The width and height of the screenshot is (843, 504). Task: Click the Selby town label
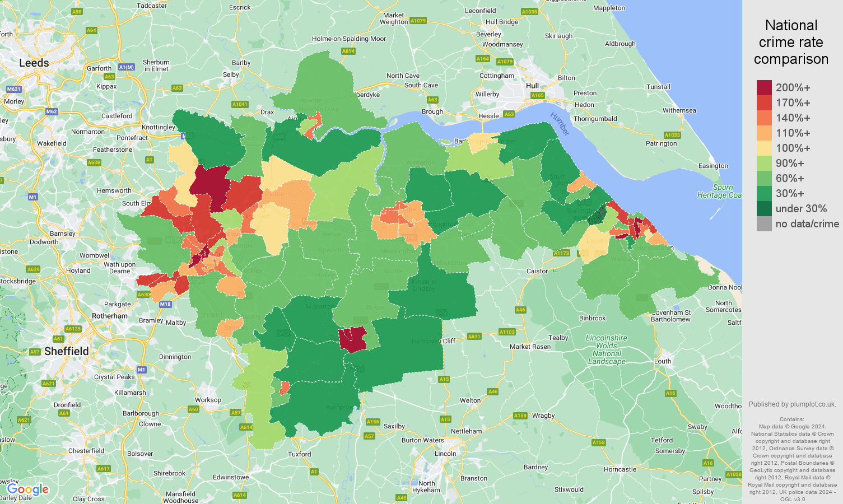coord(231,74)
